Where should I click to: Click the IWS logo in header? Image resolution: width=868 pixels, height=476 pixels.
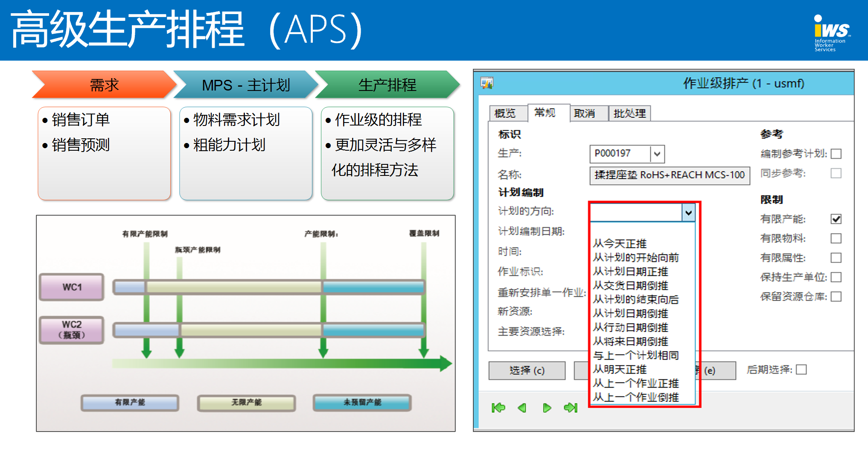(831, 33)
